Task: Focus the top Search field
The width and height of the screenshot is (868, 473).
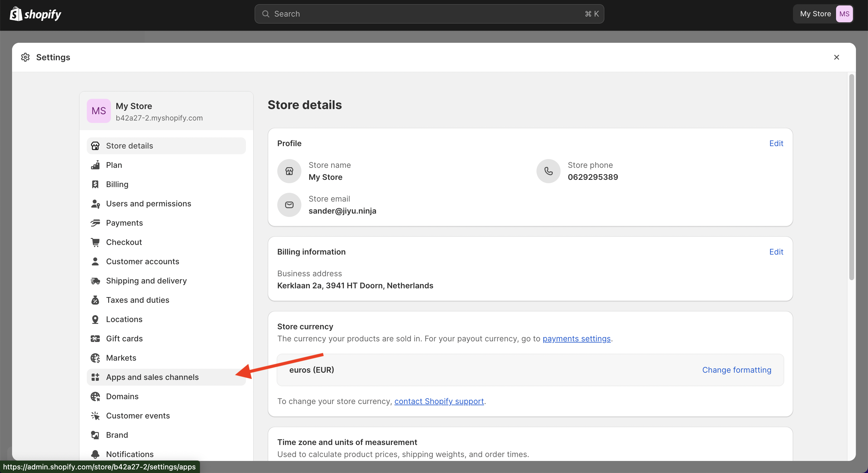Action: [x=429, y=14]
